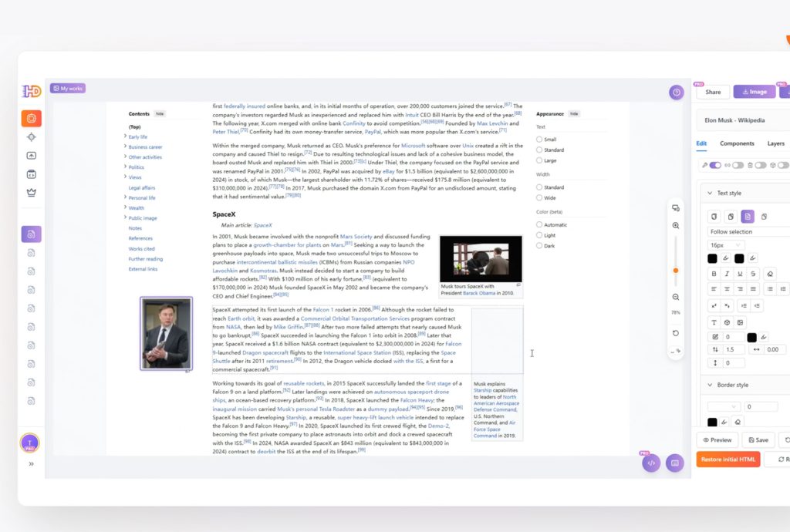The width and height of the screenshot is (790, 532).
Task: Click the Restore initial HTML button
Action: (728, 460)
